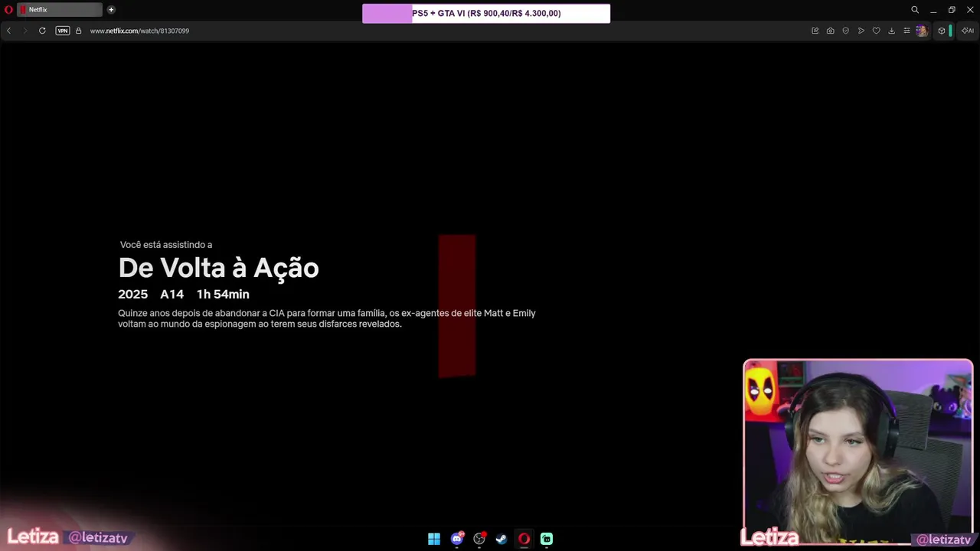Open Discord from the taskbar

point(457,539)
